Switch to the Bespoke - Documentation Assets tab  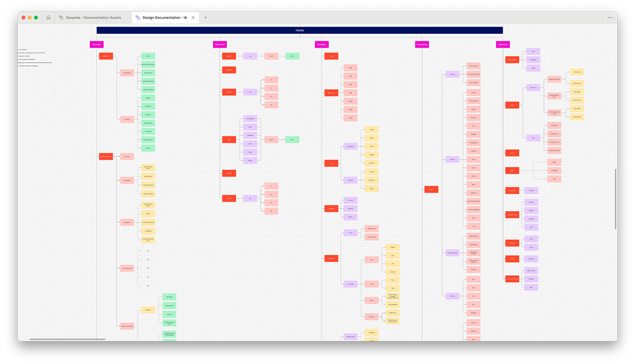coord(93,18)
